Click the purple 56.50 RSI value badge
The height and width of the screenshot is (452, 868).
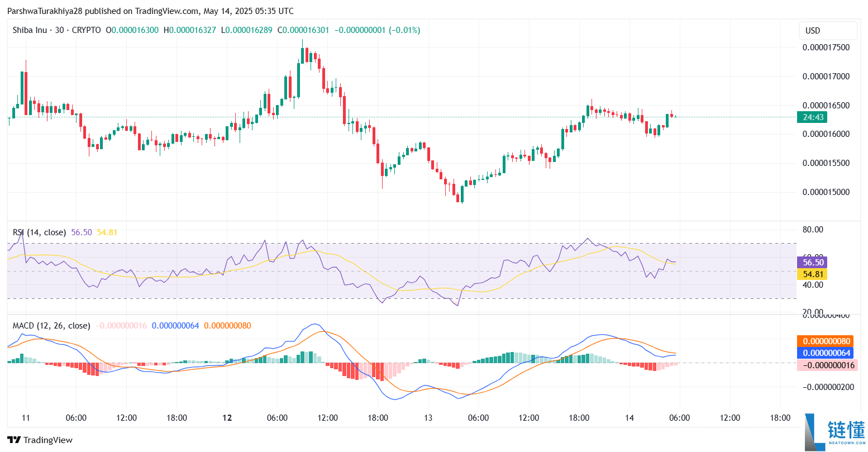(812, 262)
